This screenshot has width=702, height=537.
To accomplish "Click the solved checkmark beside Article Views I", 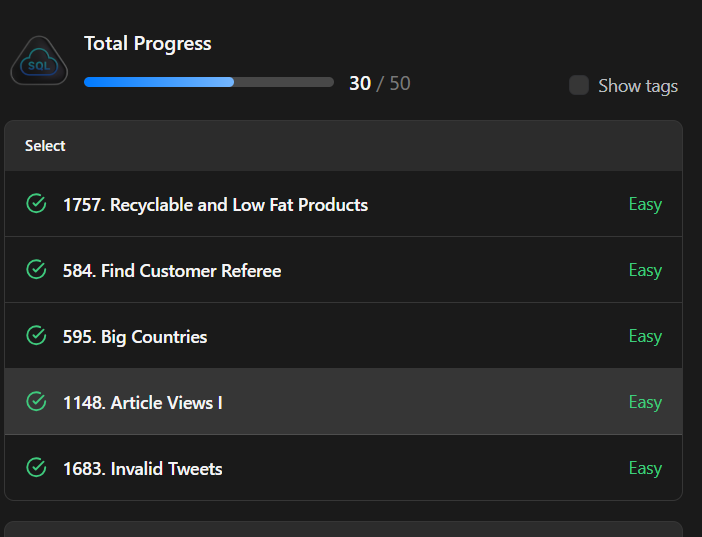I will [x=36, y=402].
